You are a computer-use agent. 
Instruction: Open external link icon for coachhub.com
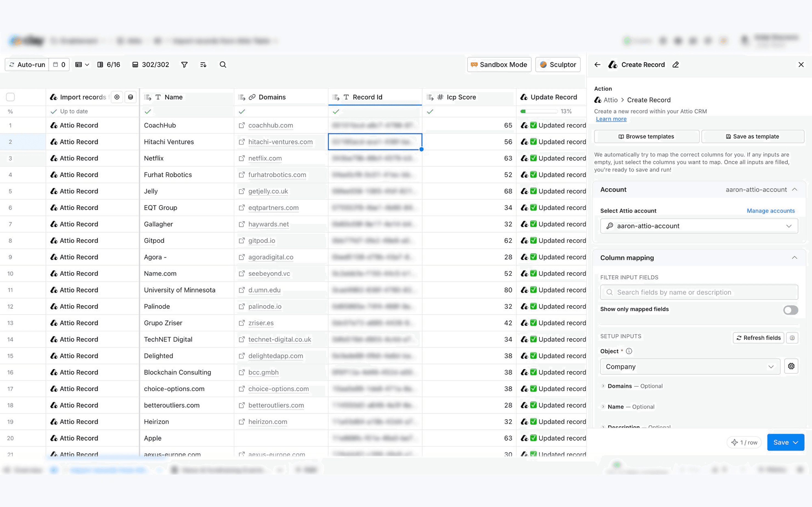241,125
